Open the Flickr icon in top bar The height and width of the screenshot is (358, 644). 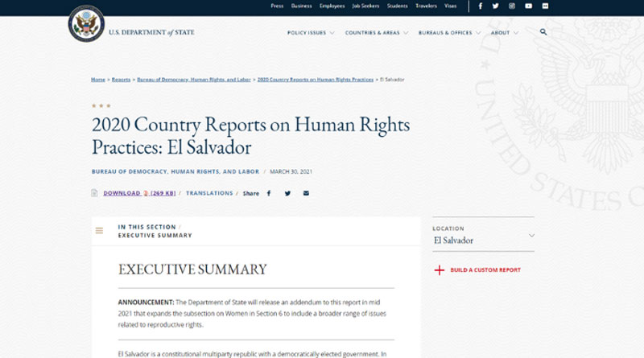(546, 6)
